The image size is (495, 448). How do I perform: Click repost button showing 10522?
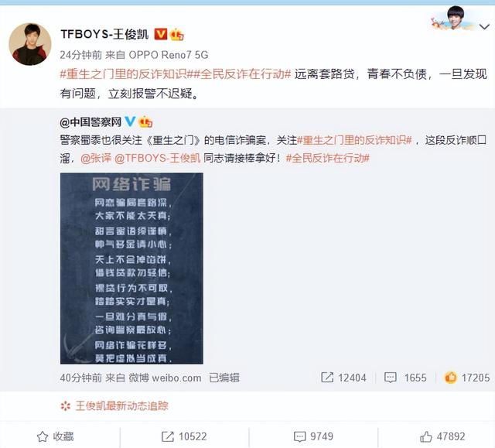coord(184,436)
